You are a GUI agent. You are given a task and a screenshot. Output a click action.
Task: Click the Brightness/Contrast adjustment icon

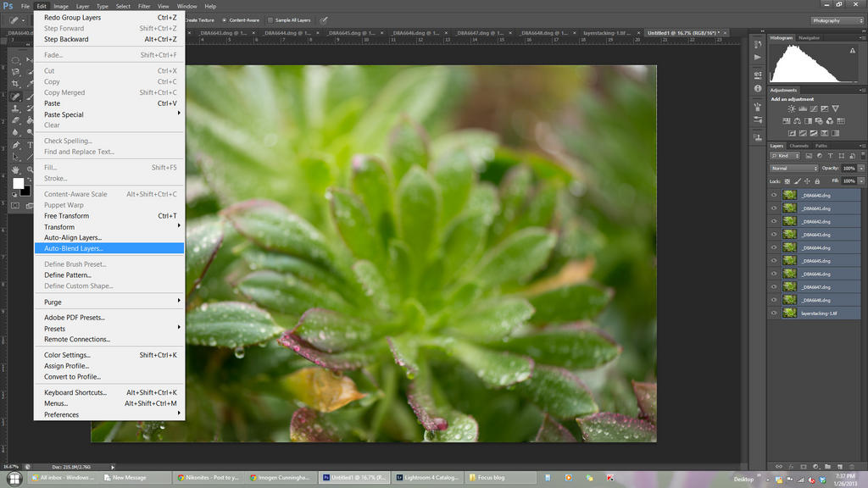tap(792, 109)
